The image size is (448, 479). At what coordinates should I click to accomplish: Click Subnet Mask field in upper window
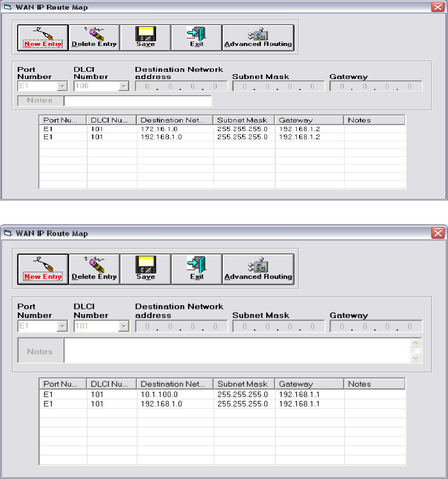pos(279,86)
